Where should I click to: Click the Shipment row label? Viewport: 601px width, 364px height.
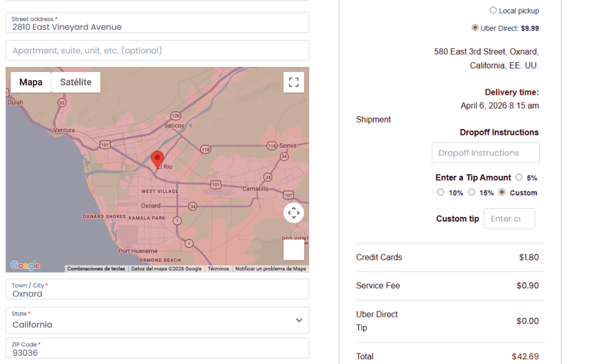373,120
